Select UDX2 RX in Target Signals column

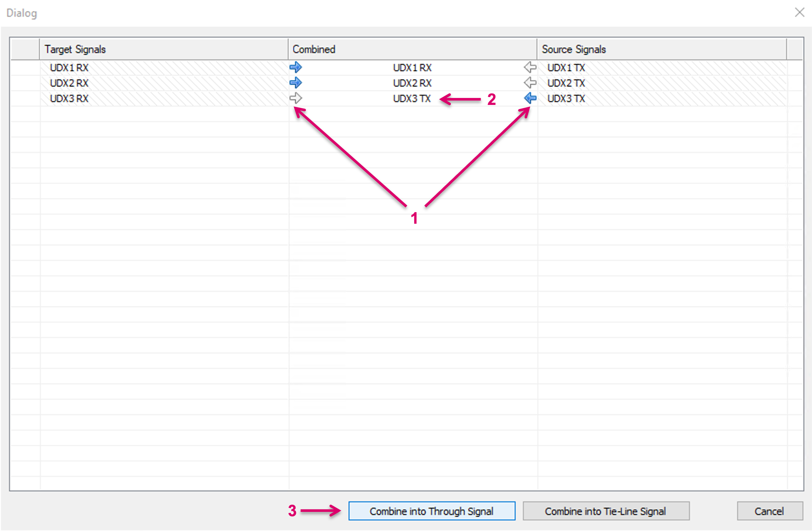(x=69, y=83)
